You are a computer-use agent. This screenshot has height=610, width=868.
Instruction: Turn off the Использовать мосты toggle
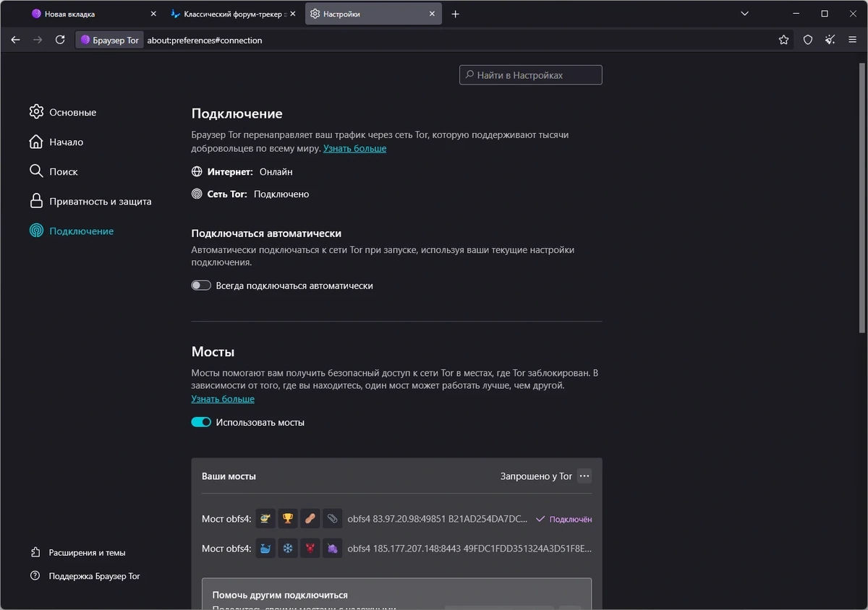201,422
